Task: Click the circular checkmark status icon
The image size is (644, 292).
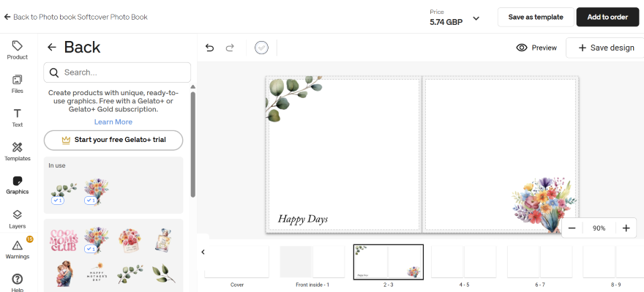Action: pyautogui.click(x=262, y=48)
